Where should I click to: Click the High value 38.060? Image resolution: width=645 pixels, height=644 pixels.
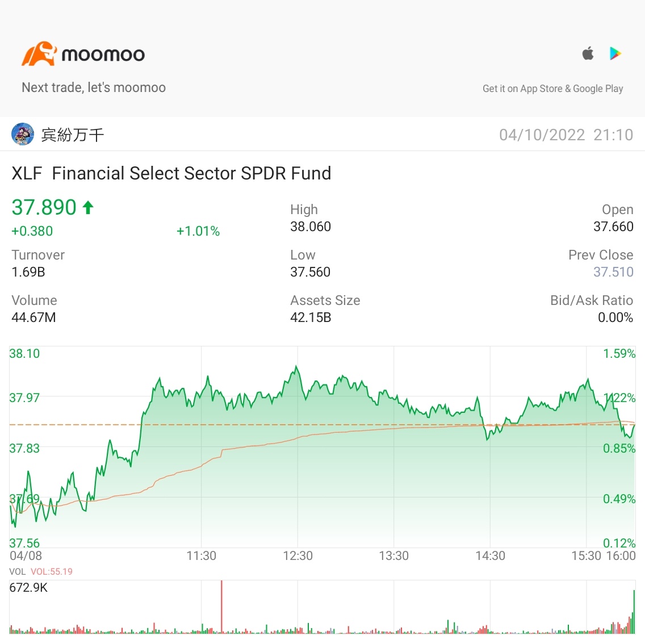click(310, 227)
